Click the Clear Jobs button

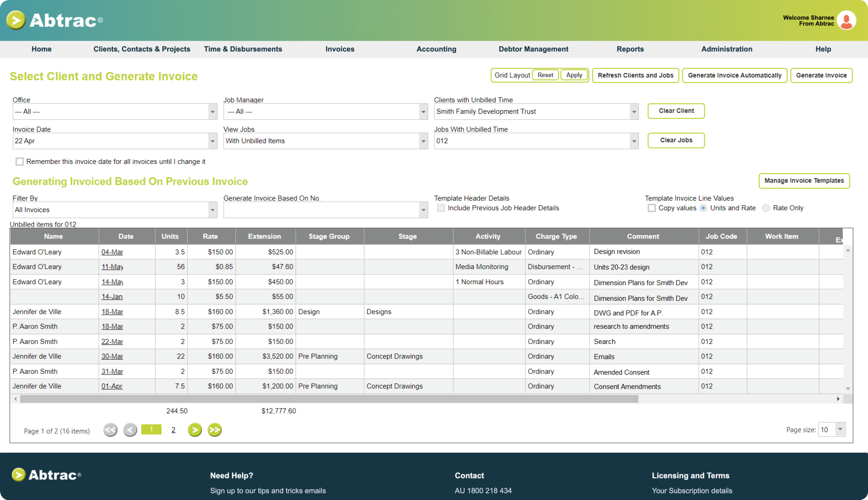point(675,140)
